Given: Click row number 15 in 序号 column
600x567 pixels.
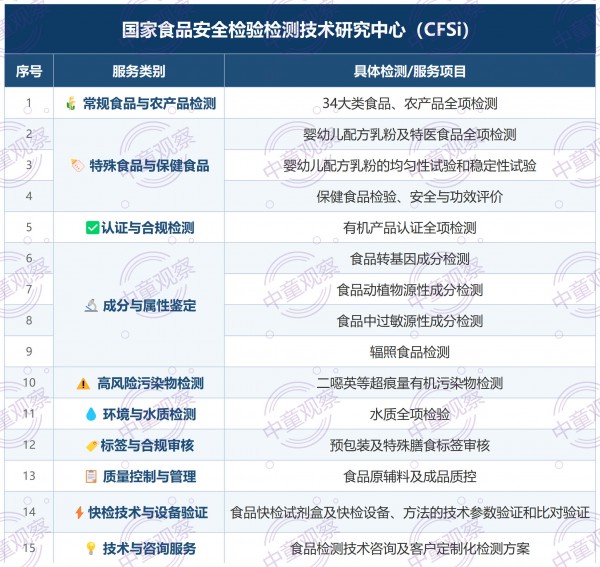Looking at the screenshot, I should pos(29,548).
